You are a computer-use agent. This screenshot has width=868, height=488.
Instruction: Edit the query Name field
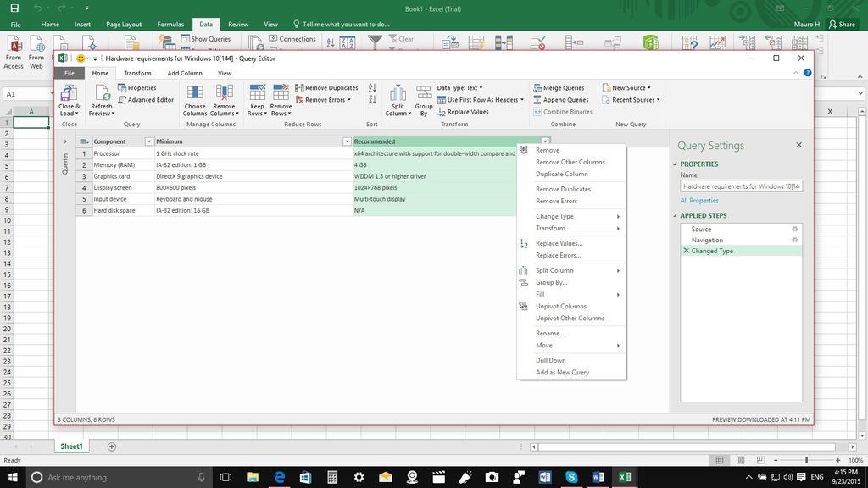pos(741,185)
